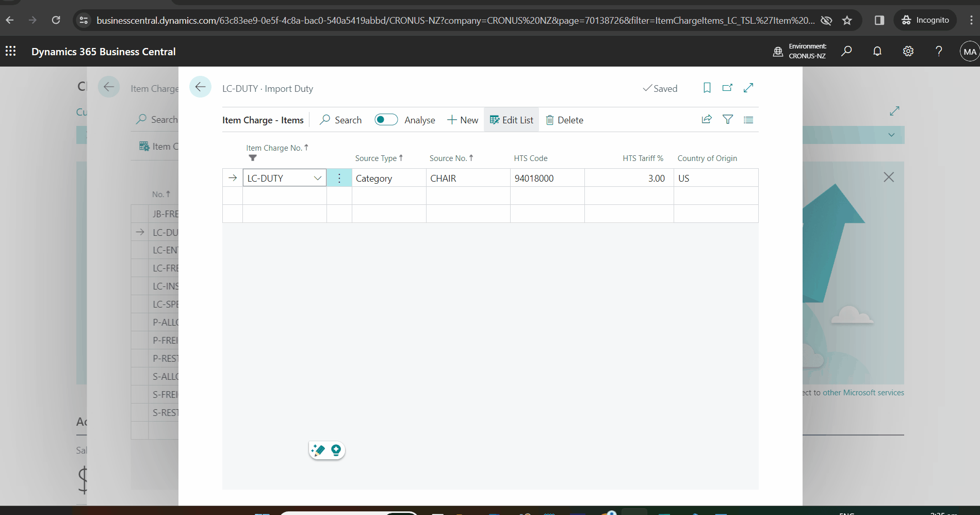Toggle the filter pane
The width and height of the screenshot is (980, 515).
(727, 119)
